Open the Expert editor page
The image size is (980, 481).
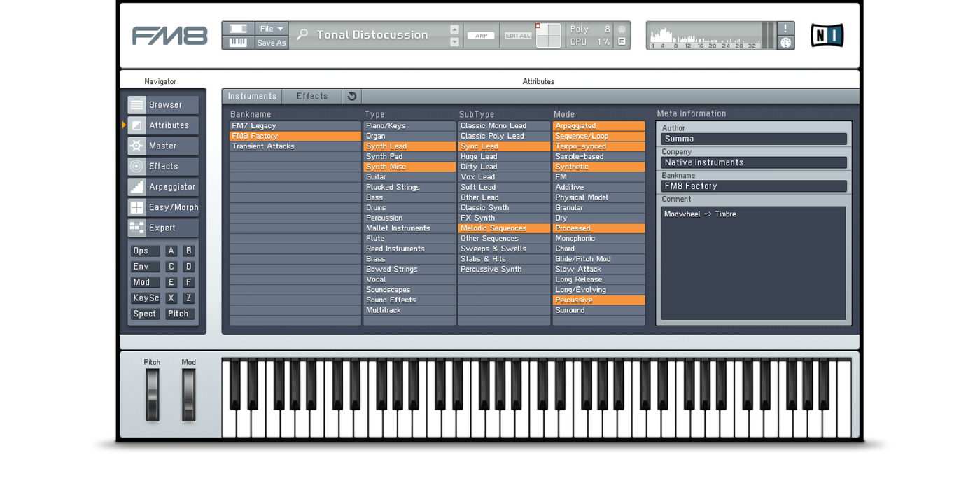tap(163, 228)
